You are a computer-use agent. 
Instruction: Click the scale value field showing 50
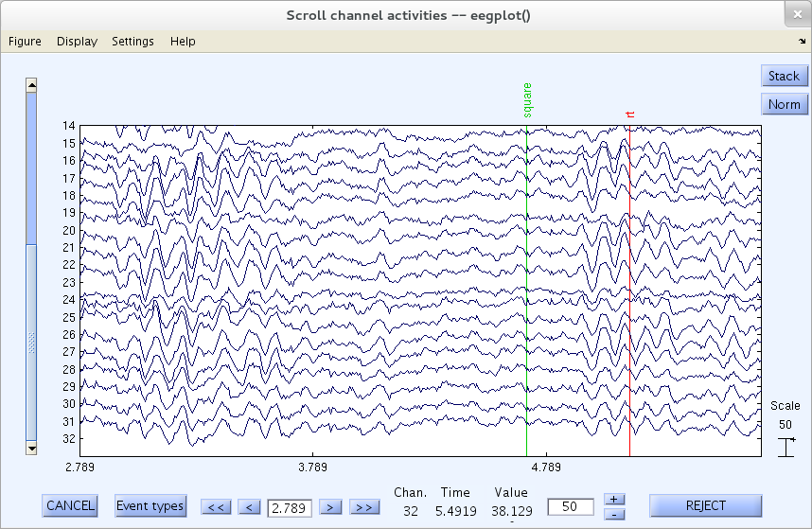pos(570,506)
